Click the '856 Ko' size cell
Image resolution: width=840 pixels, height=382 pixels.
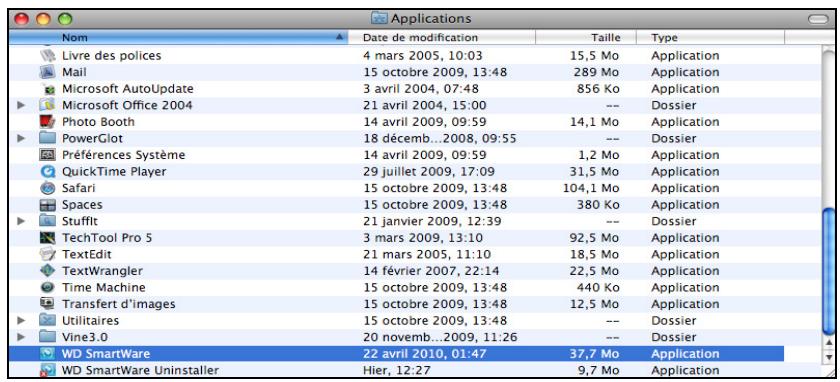(598, 89)
